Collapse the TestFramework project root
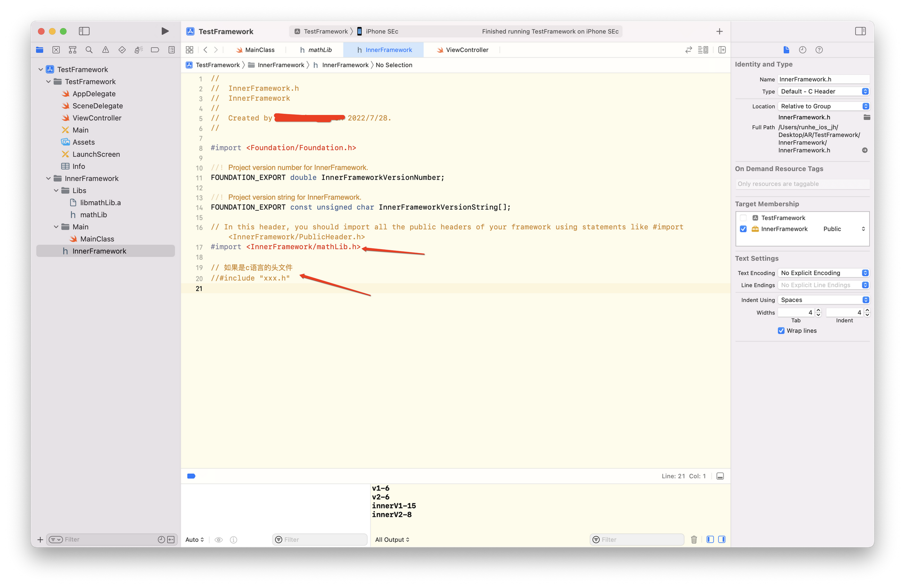 click(x=41, y=70)
